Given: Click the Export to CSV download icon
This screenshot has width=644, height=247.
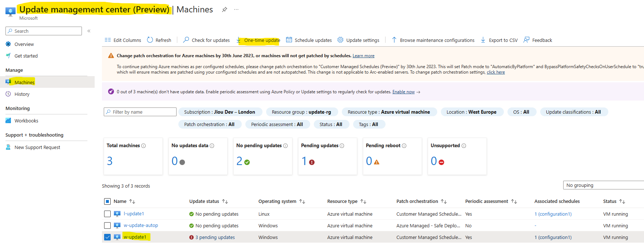Looking at the screenshot, I should pos(483,40).
